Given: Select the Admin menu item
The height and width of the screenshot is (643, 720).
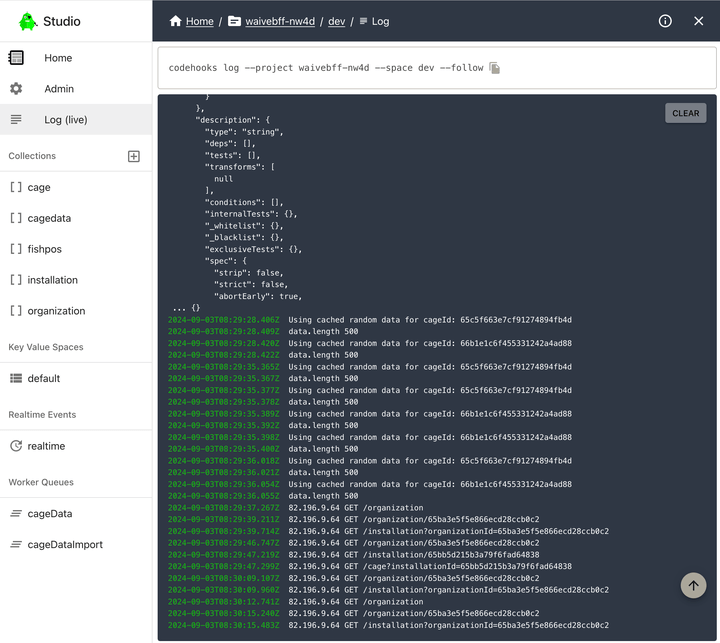Looking at the screenshot, I should point(76,89).
